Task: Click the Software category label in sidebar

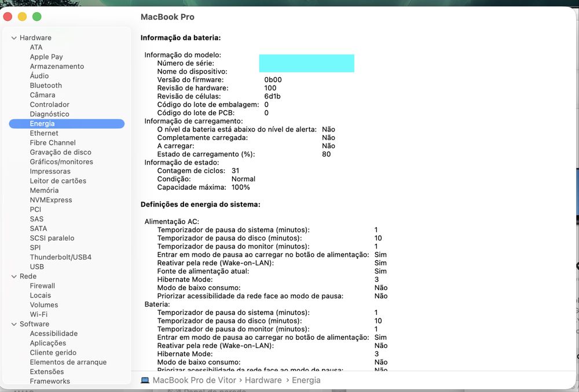Action: coord(34,324)
